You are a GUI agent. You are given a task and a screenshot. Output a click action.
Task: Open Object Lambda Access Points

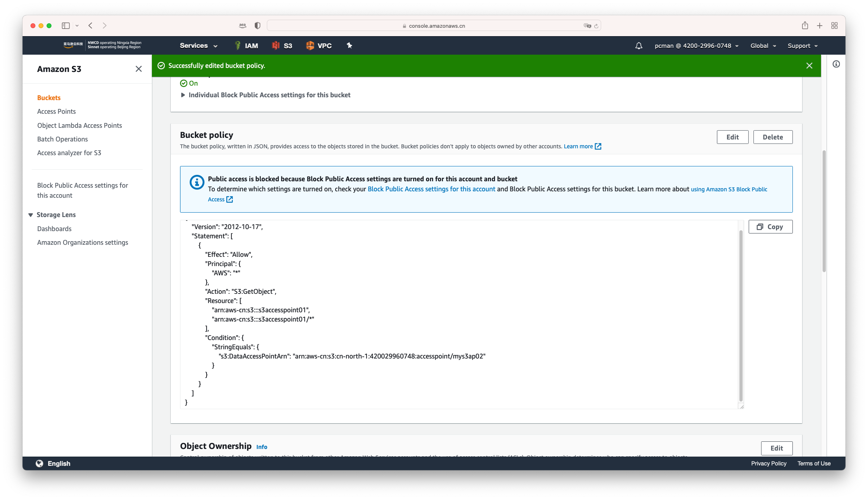80,126
